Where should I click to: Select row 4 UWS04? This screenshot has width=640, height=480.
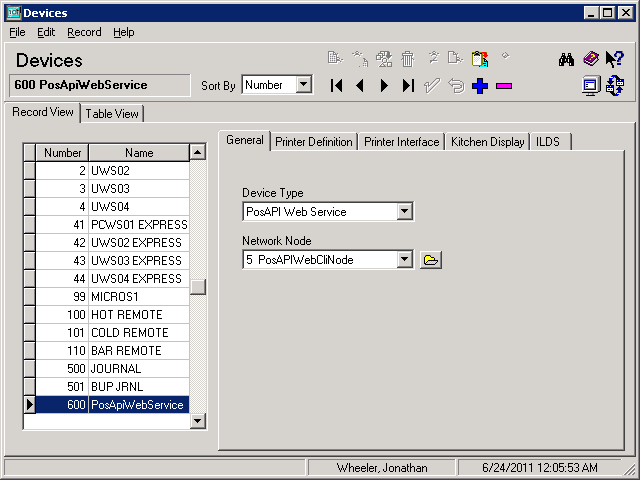pos(113,207)
